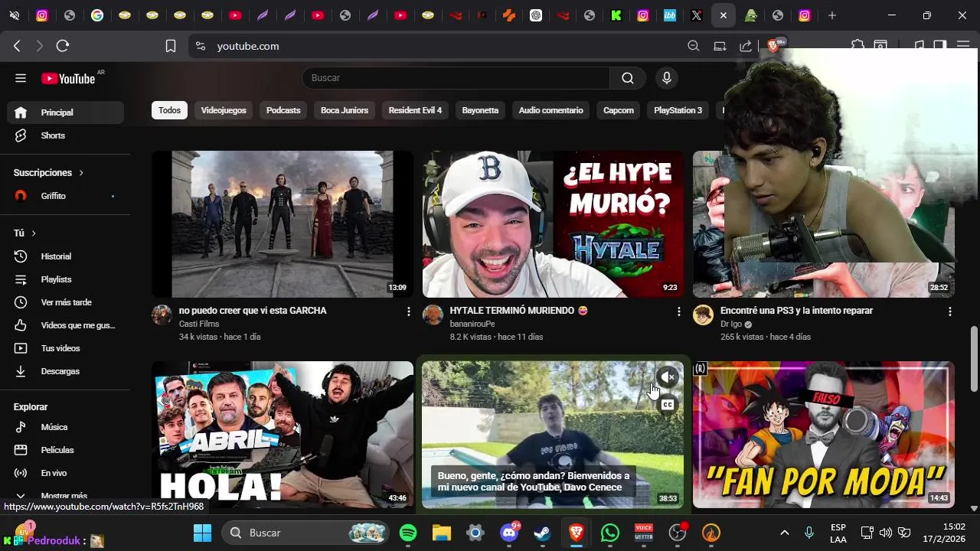
Task: Open the browser share icon
Action: (745, 46)
